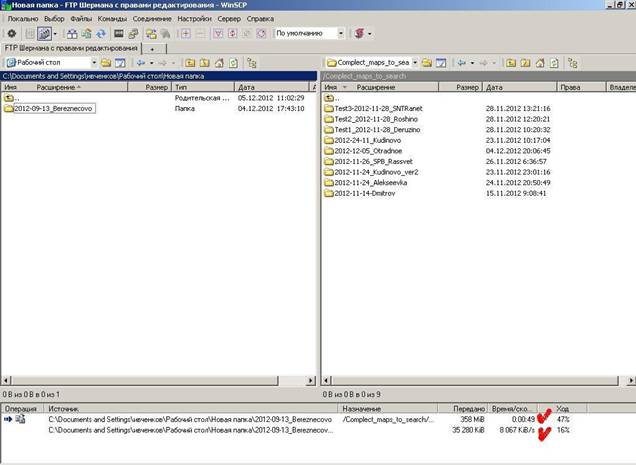
Task: Open the 'Команды' menu
Action: (112, 19)
